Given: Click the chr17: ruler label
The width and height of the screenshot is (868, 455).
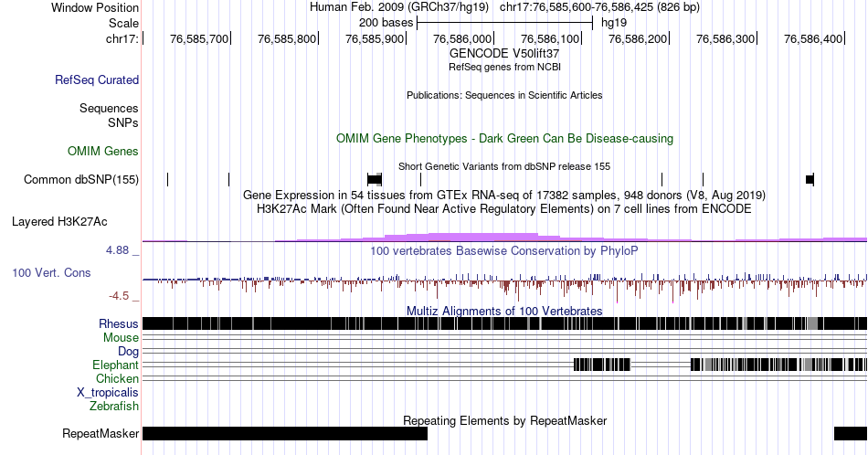Looking at the screenshot, I should click(x=122, y=38).
